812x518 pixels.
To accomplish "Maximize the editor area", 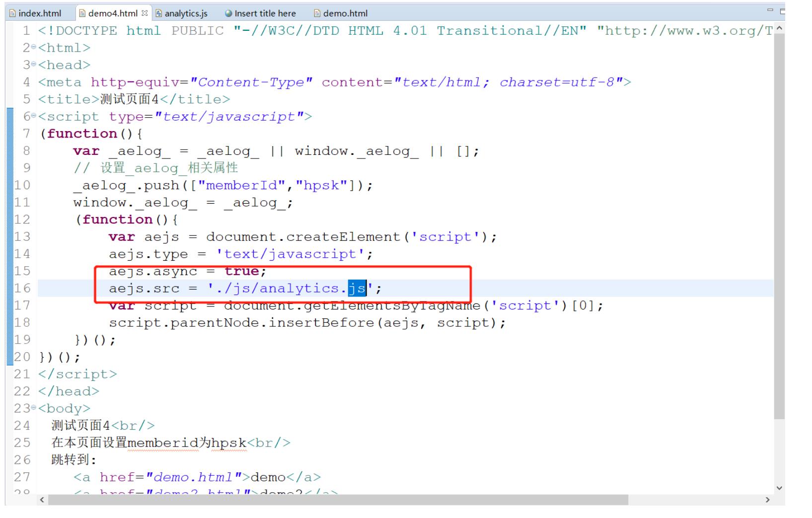I will pos(782,11).
